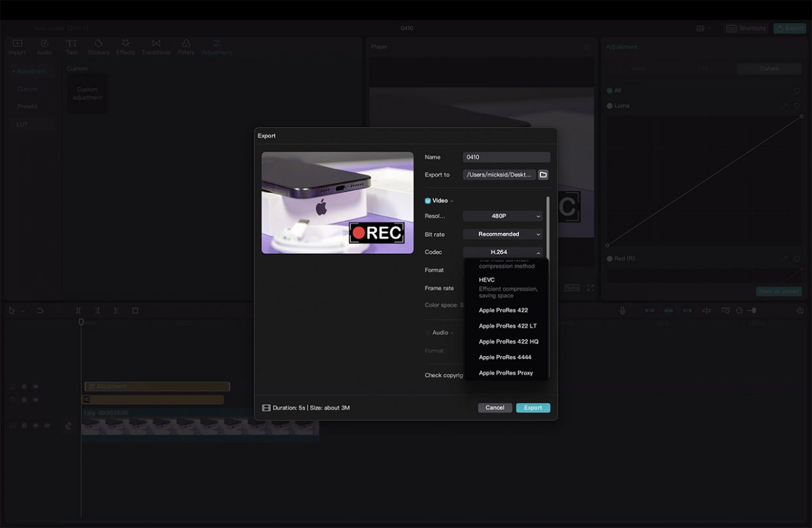Viewport: 812px width, 528px height.
Task: Click the Adjustment1 clip on the timeline
Action: click(x=157, y=387)
